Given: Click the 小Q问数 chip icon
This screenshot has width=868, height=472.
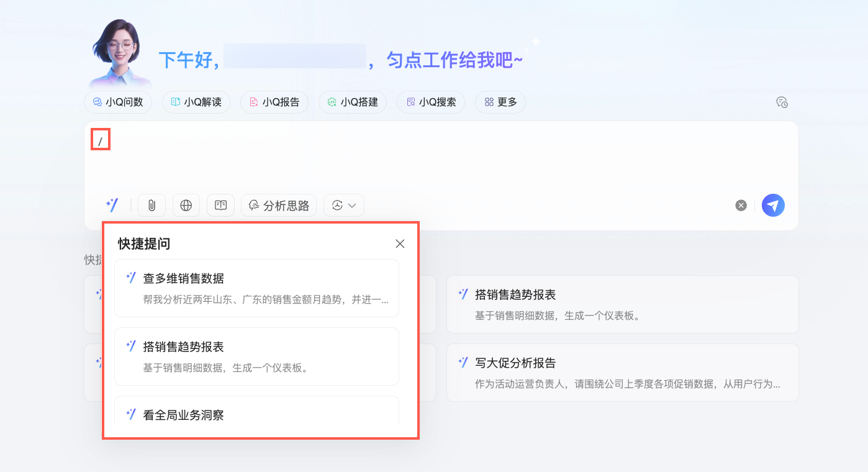Looking at the screenshot, I should pos(97,102).
